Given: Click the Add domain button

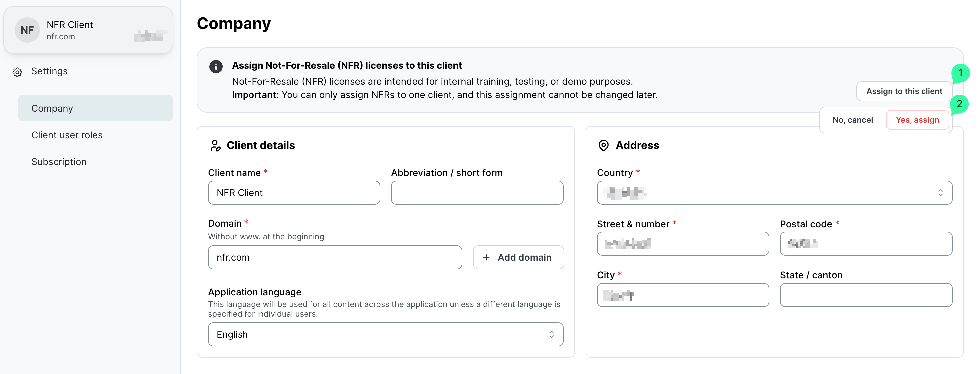Looking at the screenshot, I should (x=518, y=257).
